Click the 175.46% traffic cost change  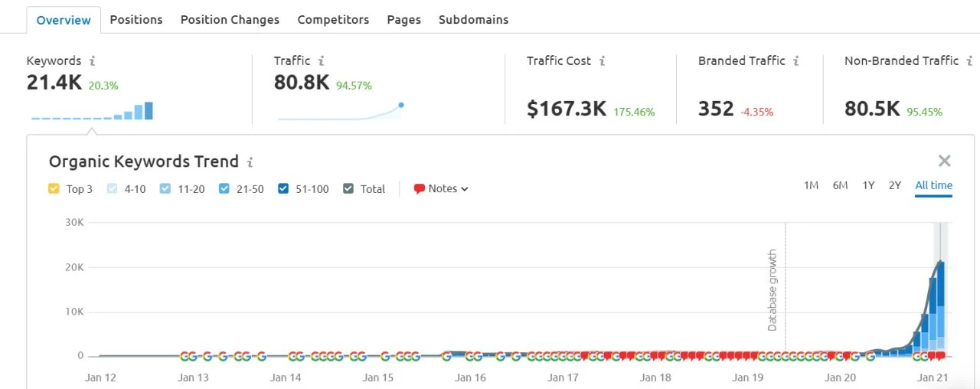[634, 112]
